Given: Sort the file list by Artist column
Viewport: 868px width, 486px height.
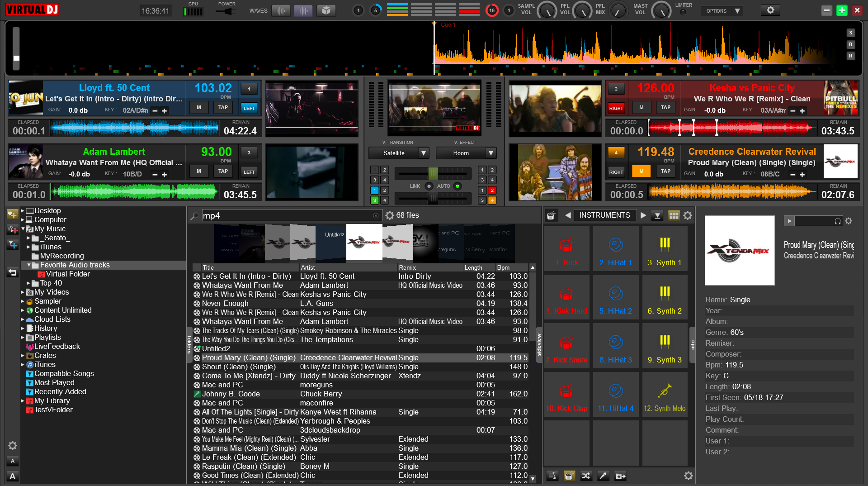Looking at the screenshot, I should [349, 267].
